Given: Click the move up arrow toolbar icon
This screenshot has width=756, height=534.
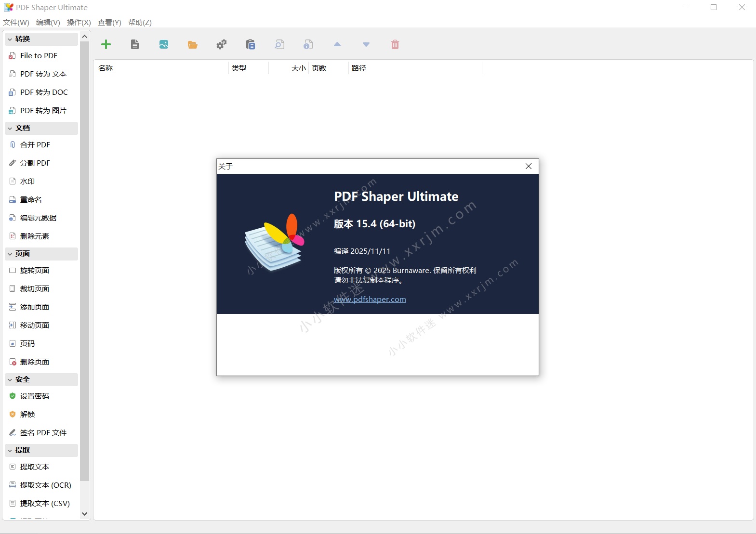Looking at the screenshot, I should [x=337, y=44].
